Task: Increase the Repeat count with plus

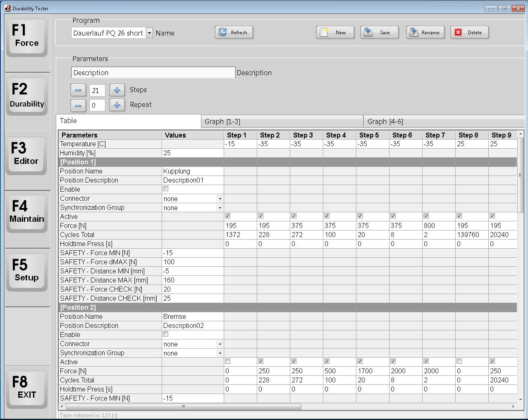Action: point(117,105)
